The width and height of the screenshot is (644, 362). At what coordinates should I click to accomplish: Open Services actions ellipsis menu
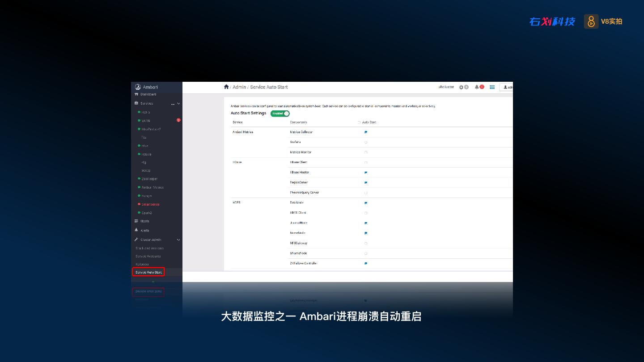click(173, 104)
